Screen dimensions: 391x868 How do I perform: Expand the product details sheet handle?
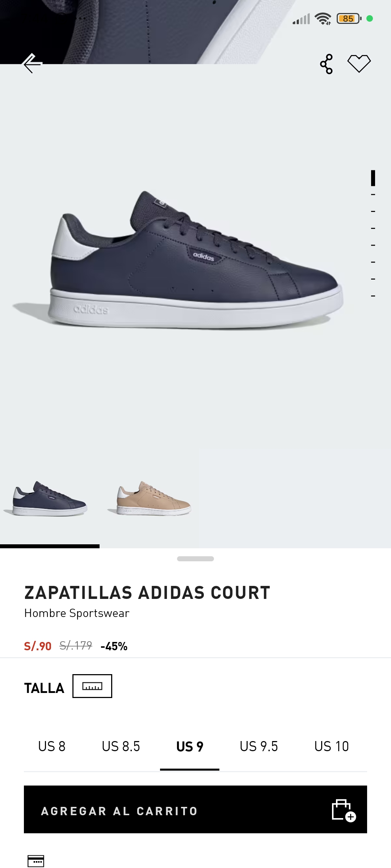[195, 559]
